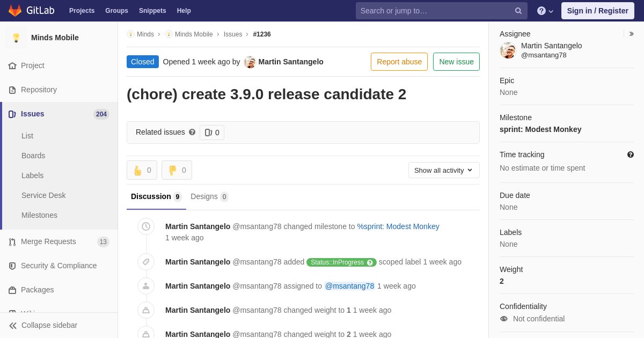Image resolution: width=644 pixels, height=338 pixels.
Task: Click the Issues sidebar icon
Action: click(12, 114)
